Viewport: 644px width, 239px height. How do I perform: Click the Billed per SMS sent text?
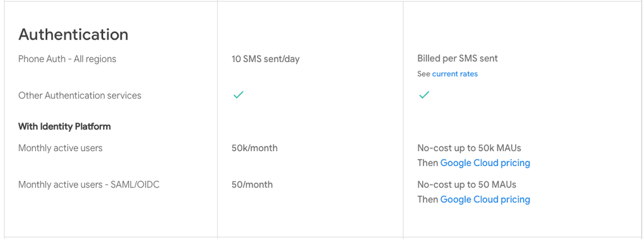(457, 59)
